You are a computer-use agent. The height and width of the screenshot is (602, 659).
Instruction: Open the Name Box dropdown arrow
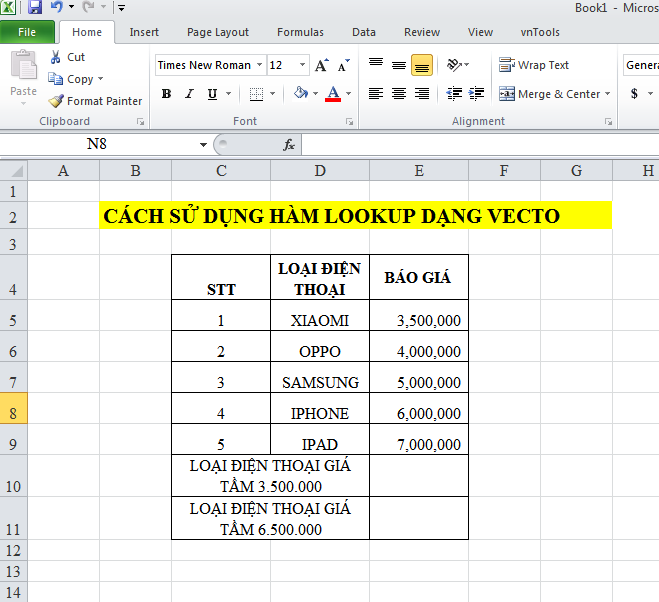tap(203, 145)
